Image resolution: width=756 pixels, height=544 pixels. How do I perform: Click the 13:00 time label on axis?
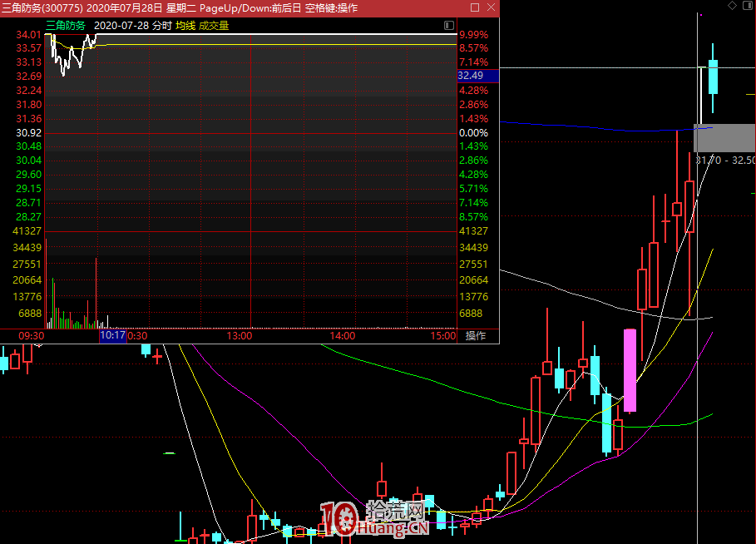pos(240,336)
